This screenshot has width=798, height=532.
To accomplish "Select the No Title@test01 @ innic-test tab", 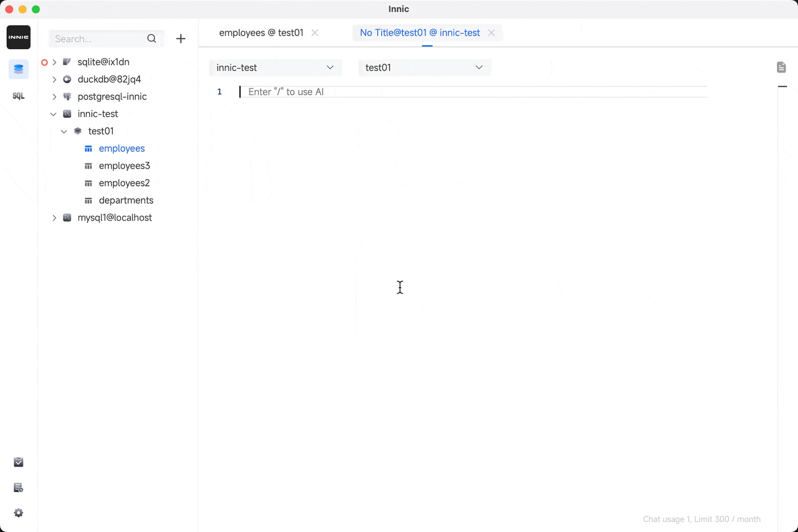I will 419,33.
